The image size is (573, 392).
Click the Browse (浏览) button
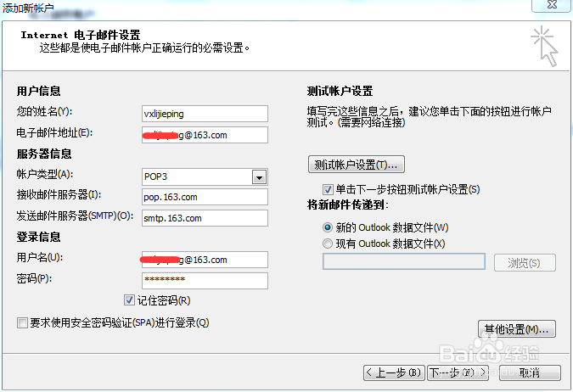point(525,263)
